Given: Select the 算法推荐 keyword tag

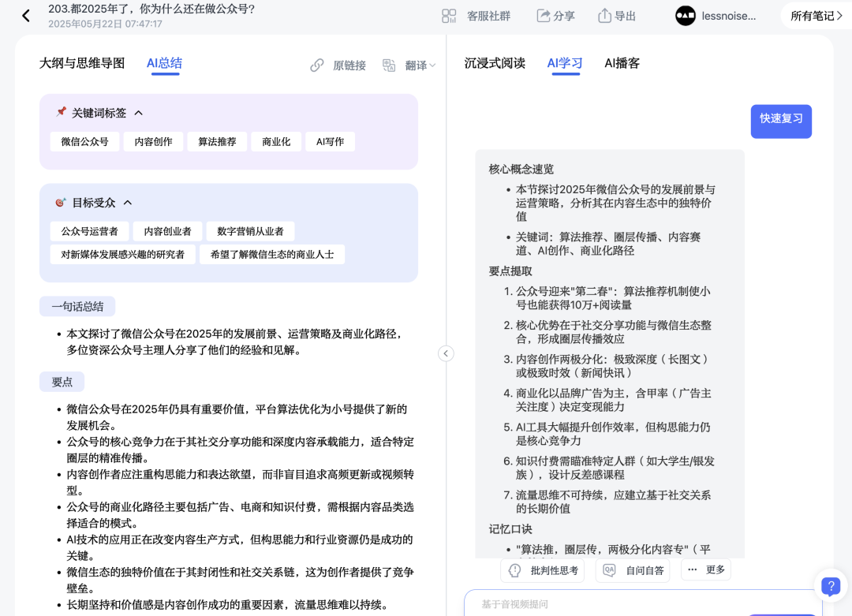Looking at the screenshot, I should click(217, 142).
